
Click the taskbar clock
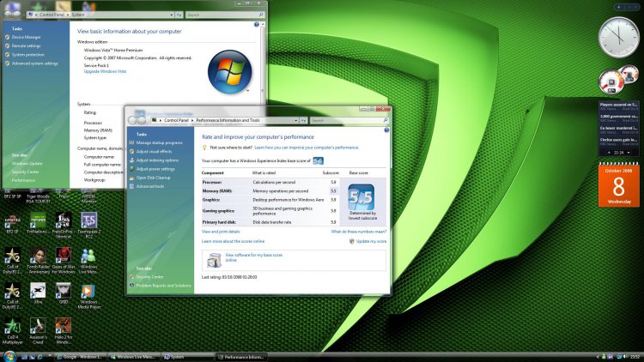635,357
